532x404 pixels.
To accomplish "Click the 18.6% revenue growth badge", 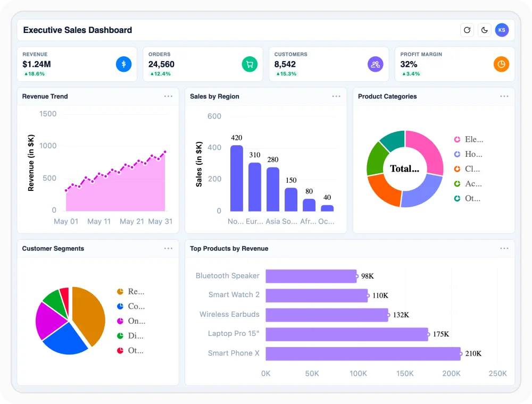I will [34, 73].
